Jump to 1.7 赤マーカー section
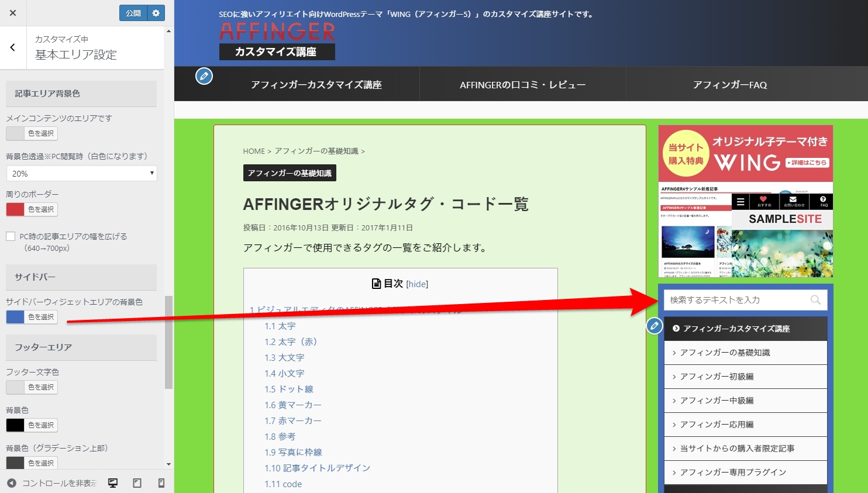The image size is (868, 493). pos(293,420)
